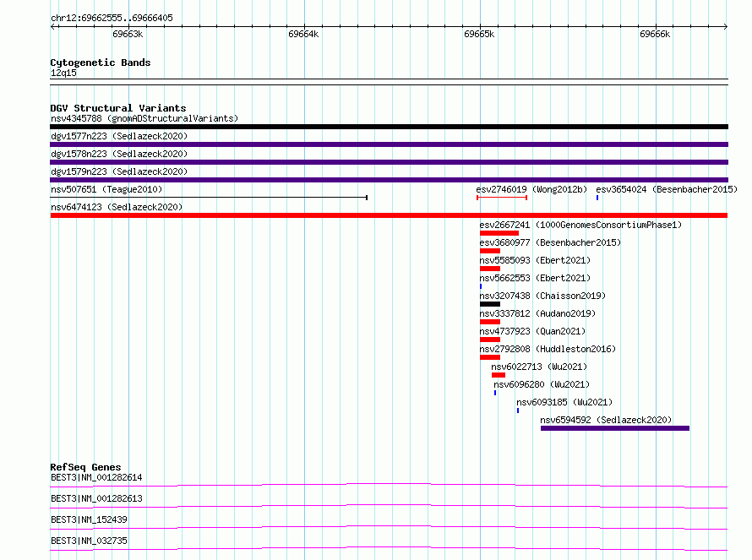Open label nsv2792808 (Huddleston2016)
The height and width of the screenshot is (560, 752).
point(548,349)
